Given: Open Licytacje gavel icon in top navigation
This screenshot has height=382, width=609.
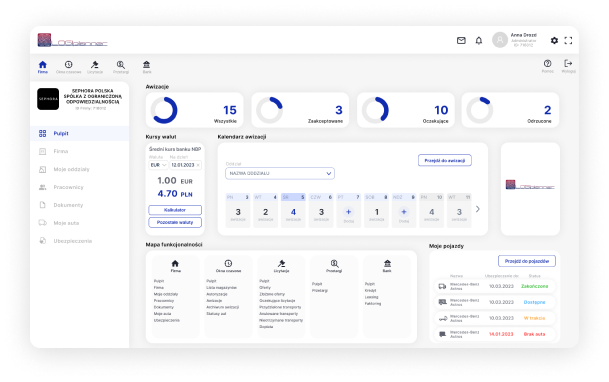Looking at the screenshot, I should [95, 64].
